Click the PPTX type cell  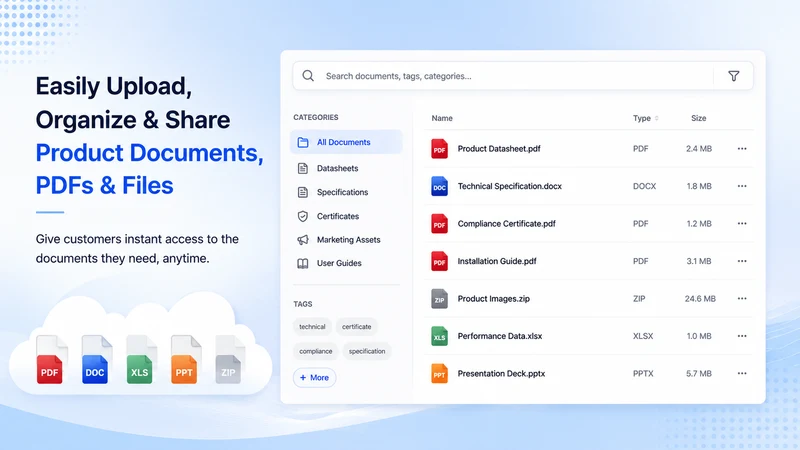643,374
